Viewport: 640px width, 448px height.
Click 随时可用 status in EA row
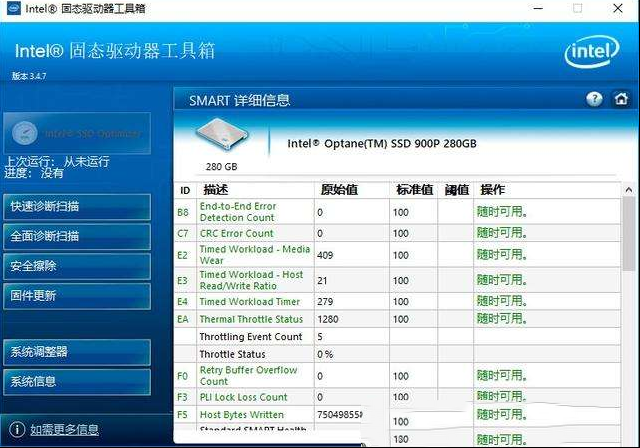[502, 319]
